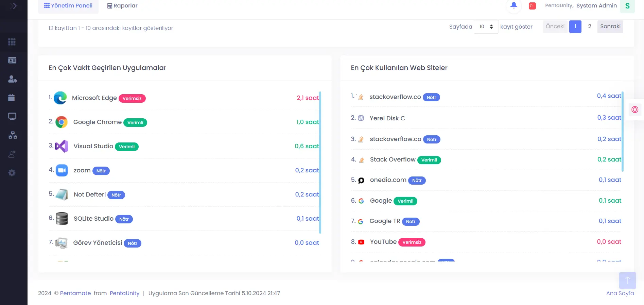
Task: Open the settings gear in sidebar
Action: coord(12,173)
